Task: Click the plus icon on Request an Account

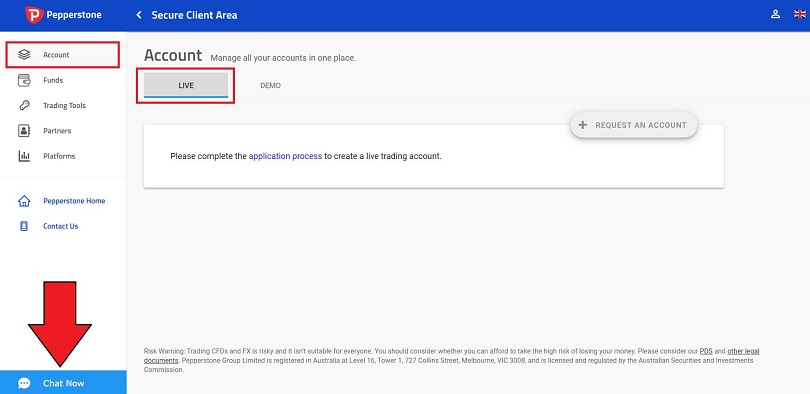Action: (582, 125)
